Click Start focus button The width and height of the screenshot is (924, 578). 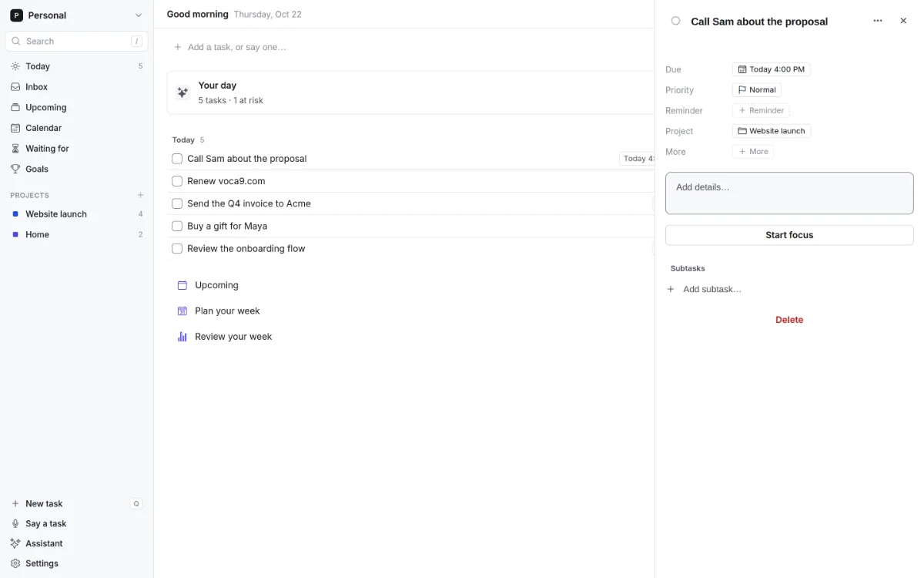pos(789,235)
